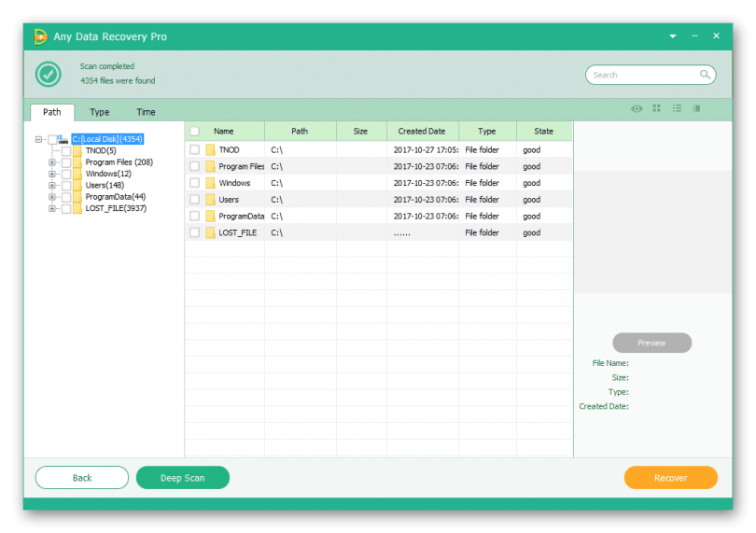Switch to detail column view icon
756x533 pixels.
click(696, 108)
